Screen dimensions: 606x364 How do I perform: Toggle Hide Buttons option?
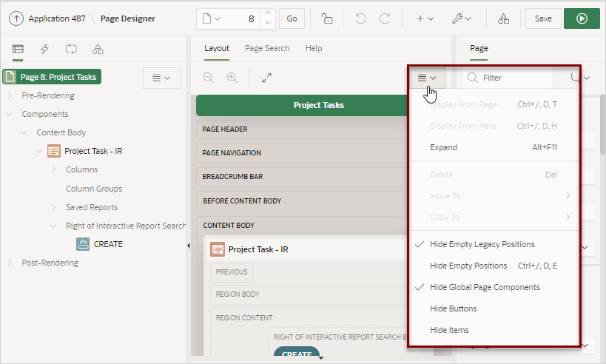494,309
